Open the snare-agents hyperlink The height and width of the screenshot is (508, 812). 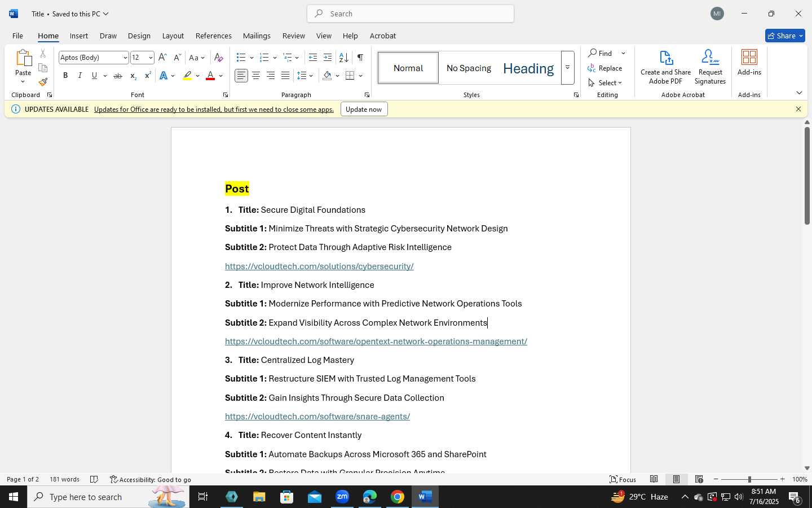[x=317, y=416]
